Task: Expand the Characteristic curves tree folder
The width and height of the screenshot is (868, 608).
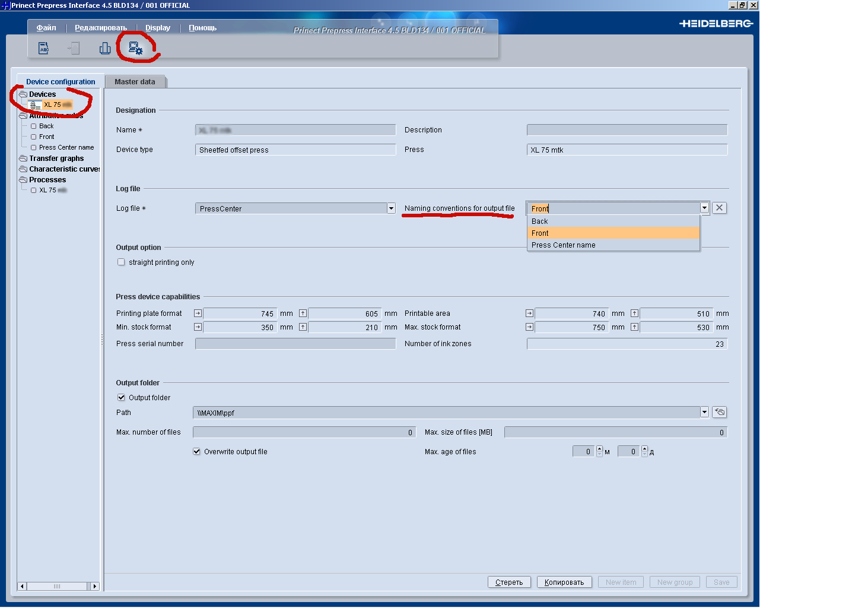Action: click(23, 169)
